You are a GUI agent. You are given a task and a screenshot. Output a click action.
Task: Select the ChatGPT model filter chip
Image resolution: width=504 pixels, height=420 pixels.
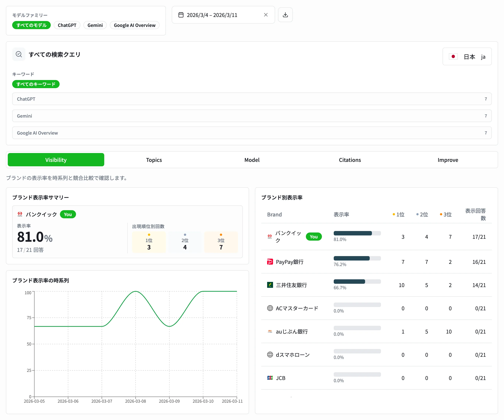(x=67, y=25)
